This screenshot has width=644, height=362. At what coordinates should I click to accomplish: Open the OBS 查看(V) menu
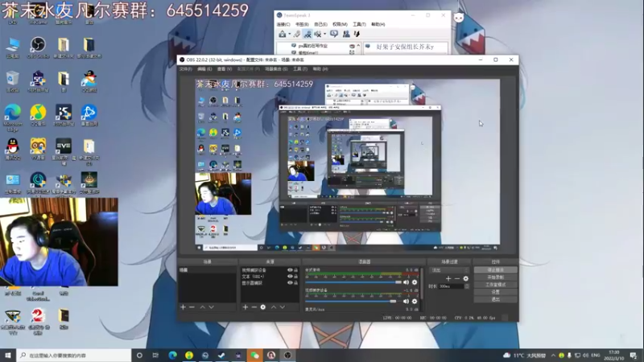pos(225,69)
